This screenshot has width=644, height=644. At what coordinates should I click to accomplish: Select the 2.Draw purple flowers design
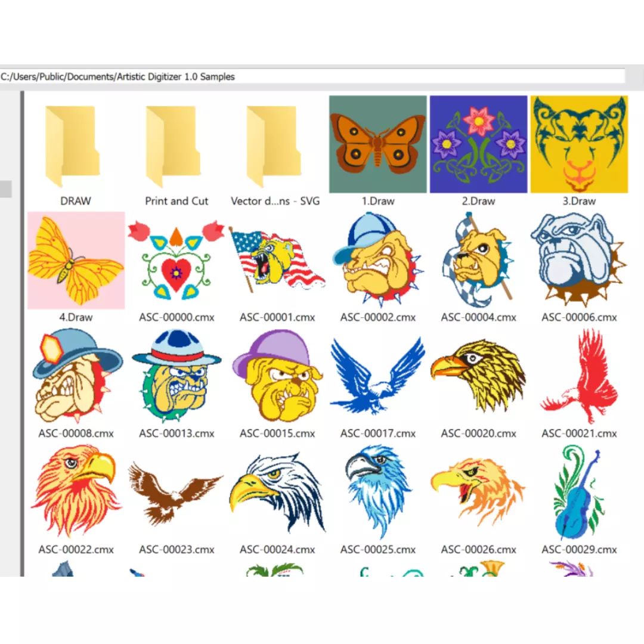point(478,144)
